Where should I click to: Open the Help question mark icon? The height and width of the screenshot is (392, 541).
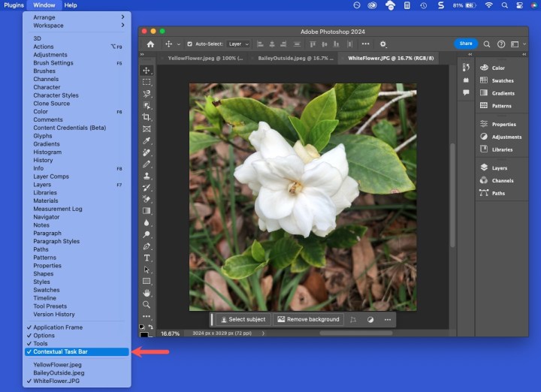coord(501,44)
